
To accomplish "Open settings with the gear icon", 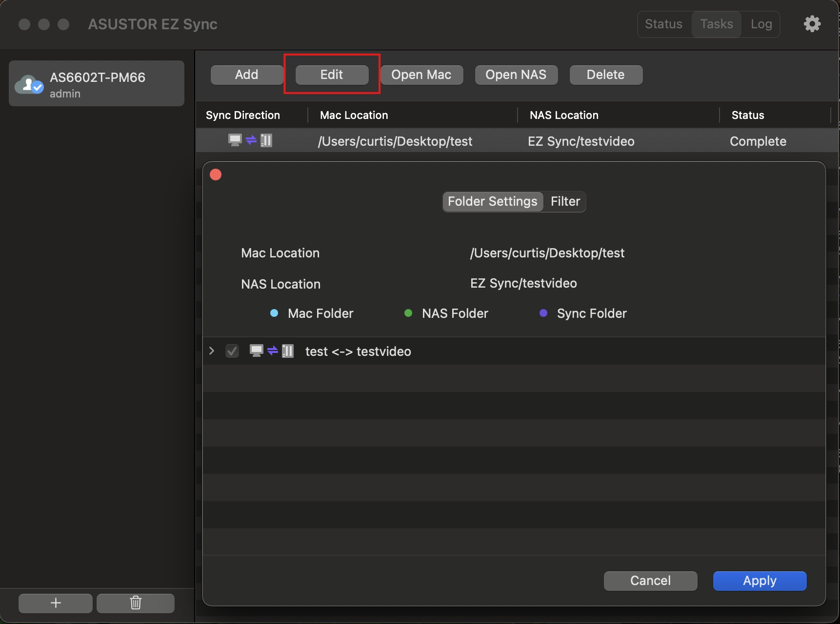I will (812, 24).
